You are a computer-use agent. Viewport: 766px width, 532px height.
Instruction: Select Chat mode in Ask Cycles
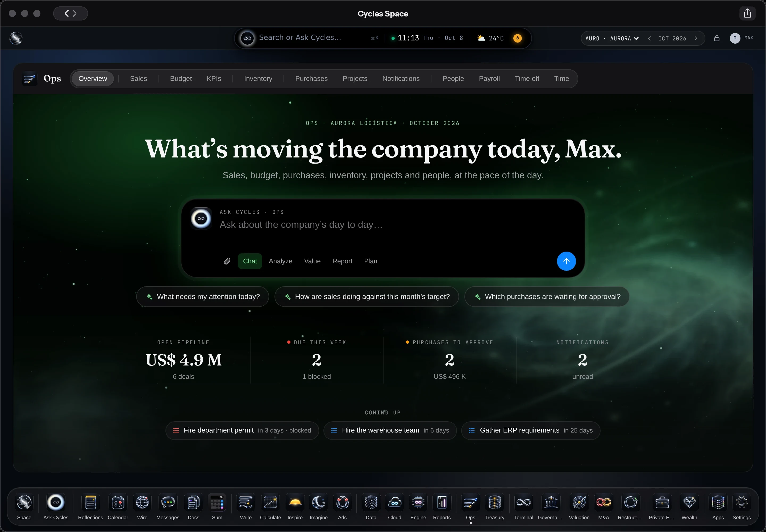(x=250, y=261)
